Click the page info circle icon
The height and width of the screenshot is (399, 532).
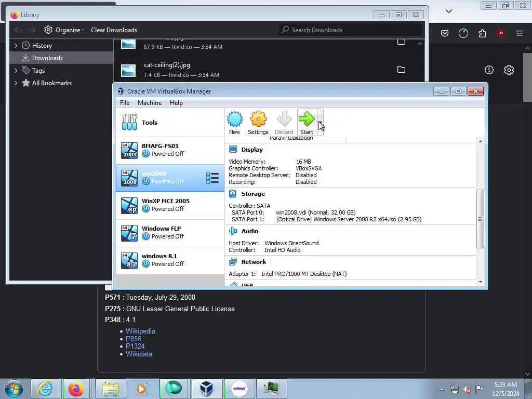489,70
